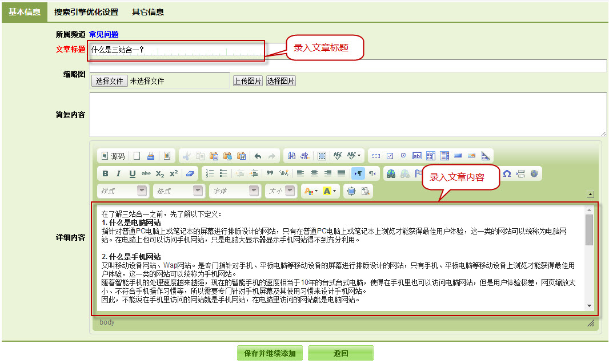
Task: Toggle bold formatting
Action: (105, 173)
